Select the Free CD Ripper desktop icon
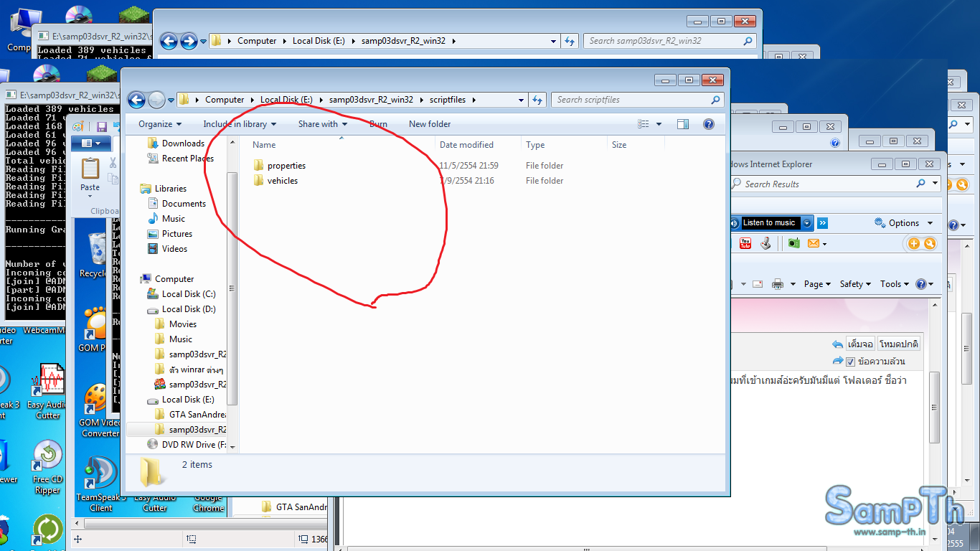This screenshot has height=551, width=980. [48, 467]
